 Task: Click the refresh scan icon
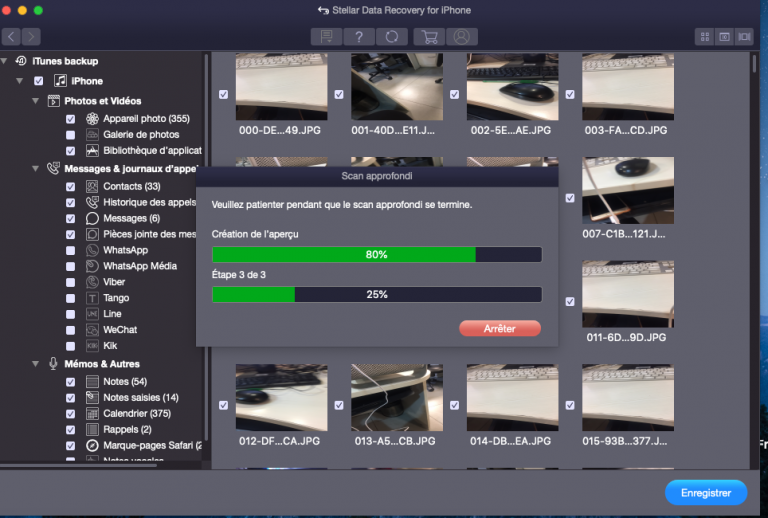(392, 37)
